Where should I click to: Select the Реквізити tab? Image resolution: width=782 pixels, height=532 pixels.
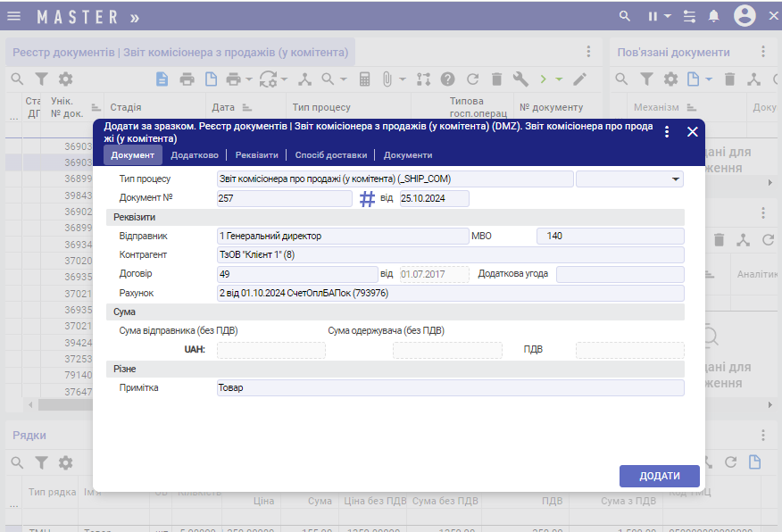point(256,155)
